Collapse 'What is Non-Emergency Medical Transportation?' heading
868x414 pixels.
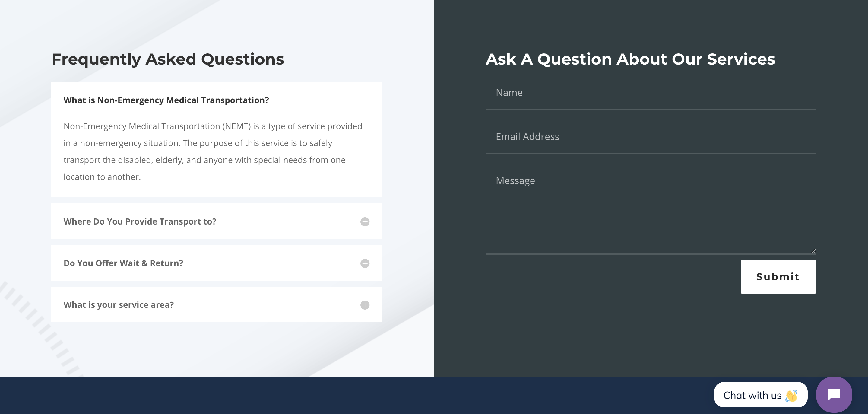pos(166,100)
